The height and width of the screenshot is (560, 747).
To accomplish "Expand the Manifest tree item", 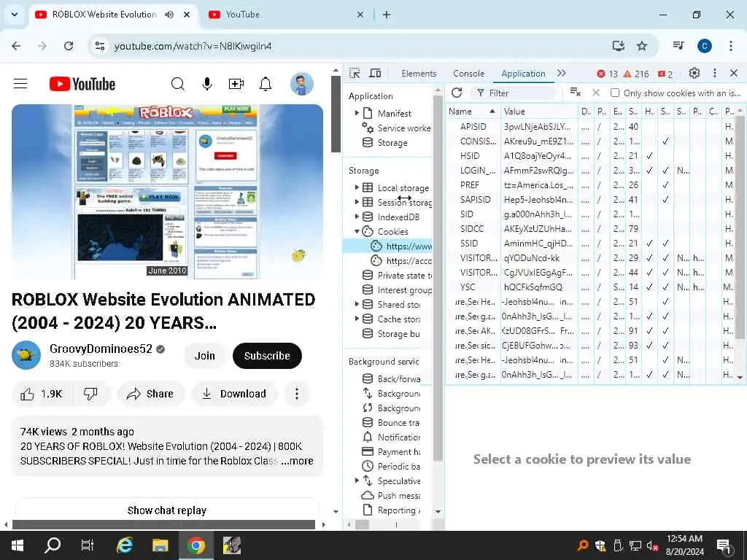I will click(357, 113).
